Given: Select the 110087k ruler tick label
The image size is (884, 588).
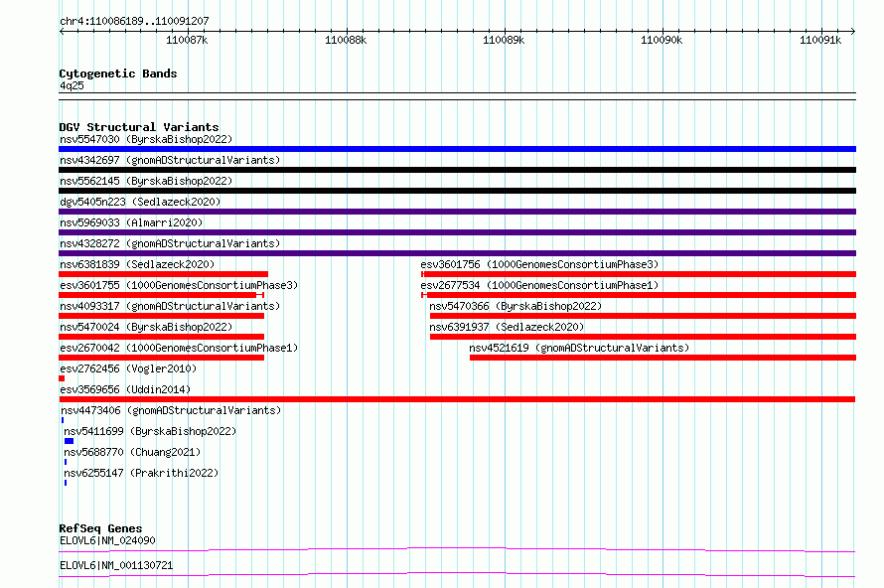Looking at the screenshot, I should click(187, 40).
